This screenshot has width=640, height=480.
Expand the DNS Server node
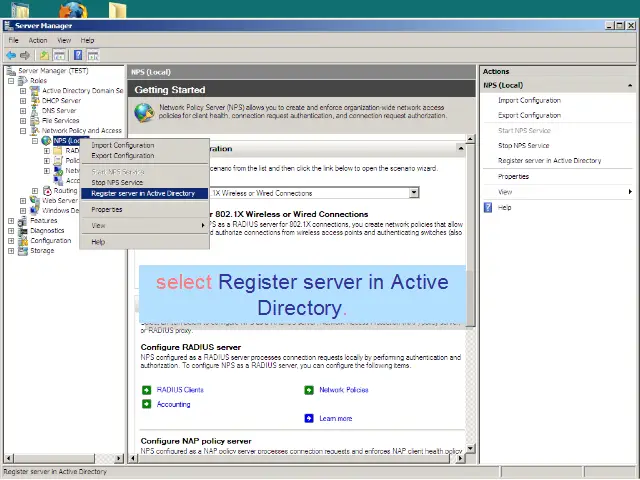point(23,111)
